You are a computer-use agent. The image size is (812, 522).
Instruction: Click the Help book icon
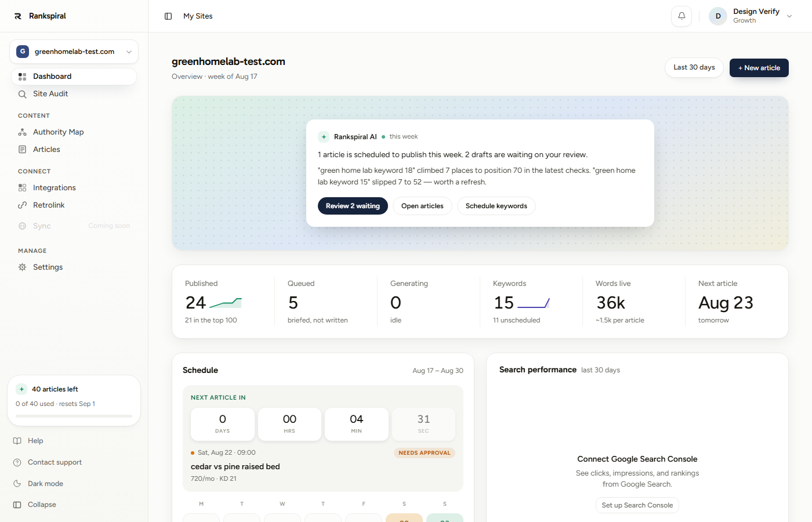17,441
